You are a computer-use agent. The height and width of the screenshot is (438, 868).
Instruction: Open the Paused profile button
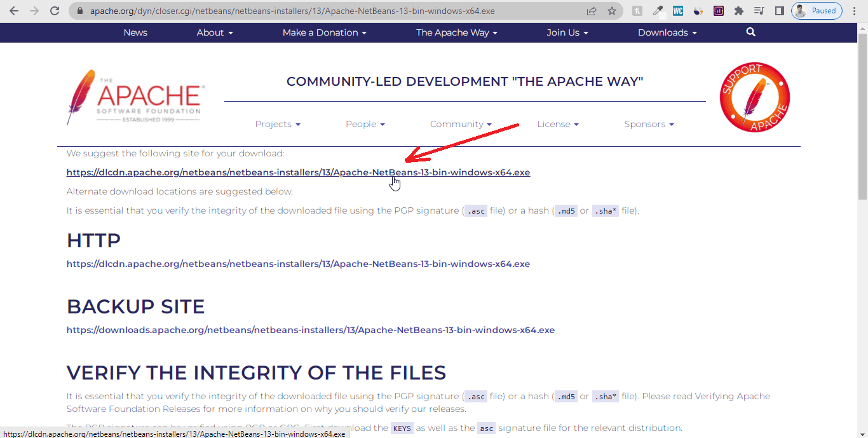point(817,11)
